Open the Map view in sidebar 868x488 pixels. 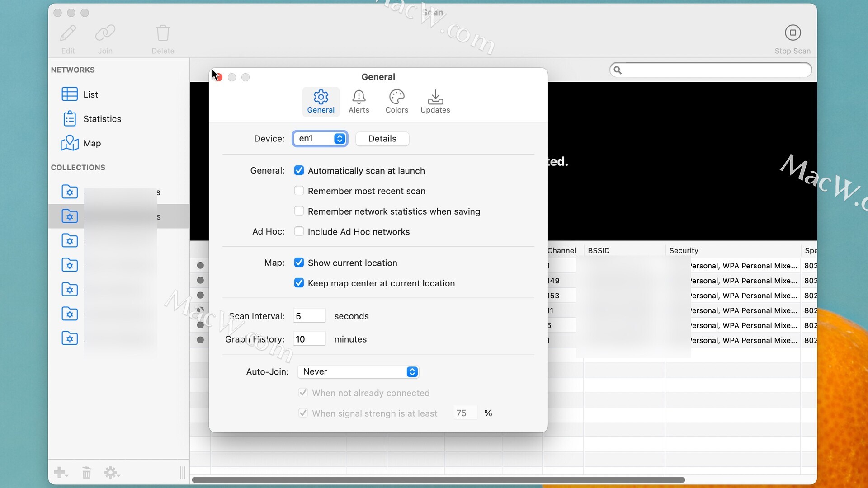tap(92, 143)
